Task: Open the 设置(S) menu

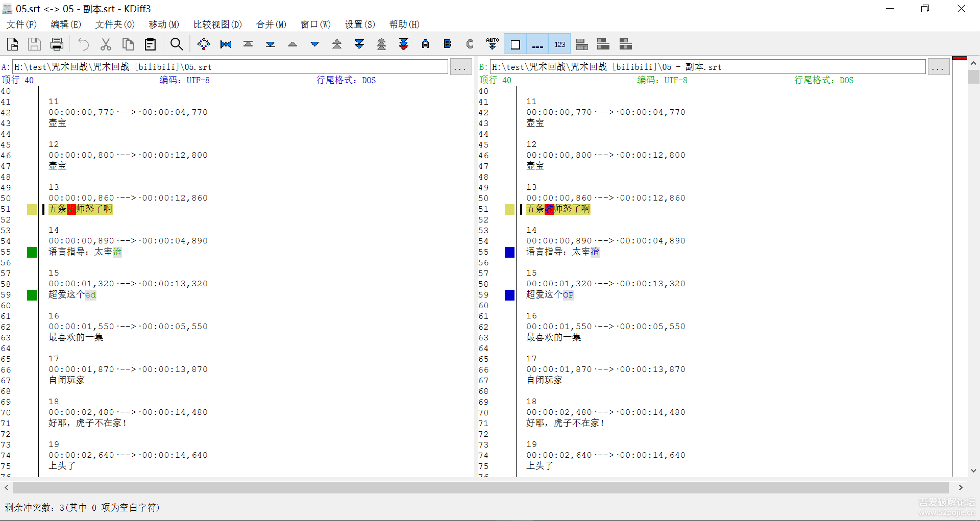Action: [360, 24]
